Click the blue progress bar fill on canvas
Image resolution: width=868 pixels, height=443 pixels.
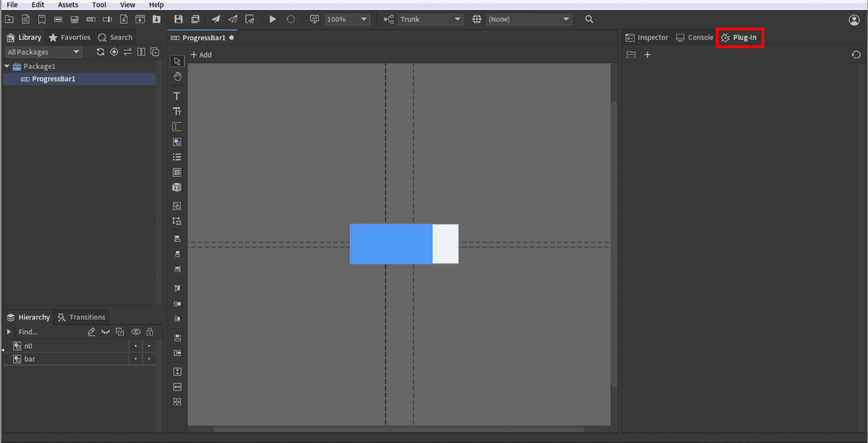[x=391, y=244]
